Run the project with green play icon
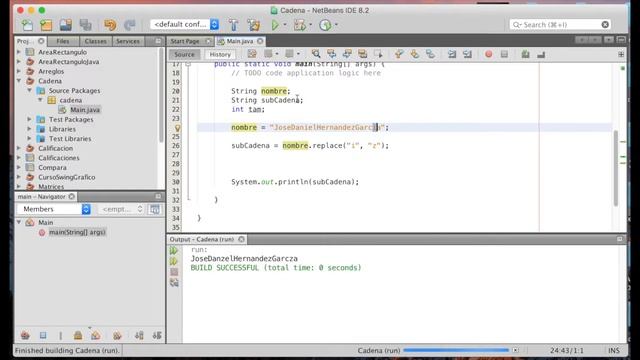This screenshot has height=360, width=640. tap(275, 25)
